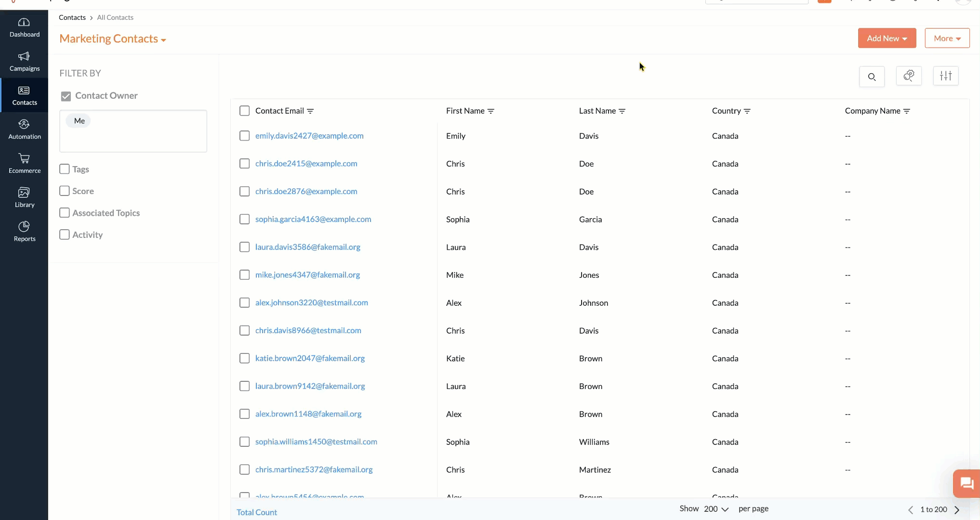This screenshot has height=520, width=980.
Task: Change the show 200 per page dropdown
Action: point(716,509)
